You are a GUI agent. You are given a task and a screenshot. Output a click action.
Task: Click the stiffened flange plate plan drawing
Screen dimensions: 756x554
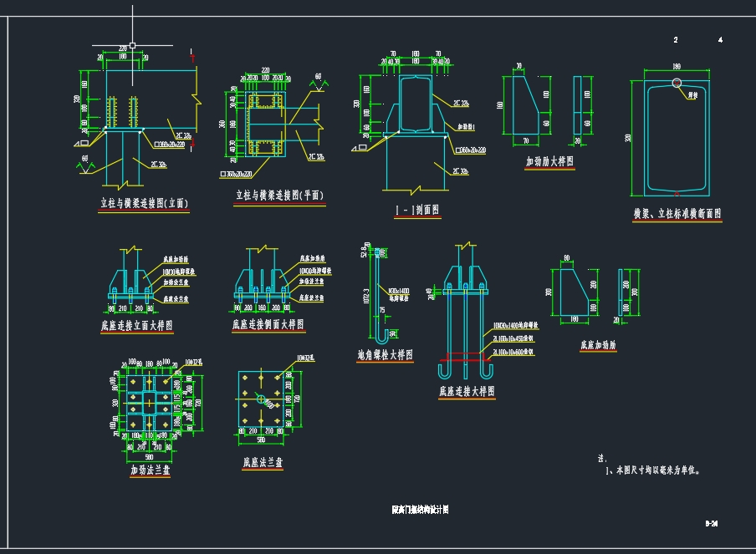(x=150, y=403)
